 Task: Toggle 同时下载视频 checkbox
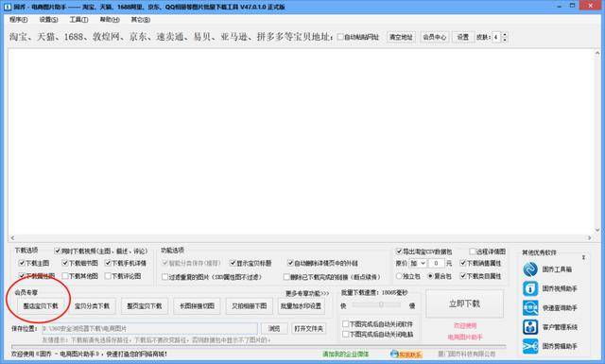pos(58,251)
